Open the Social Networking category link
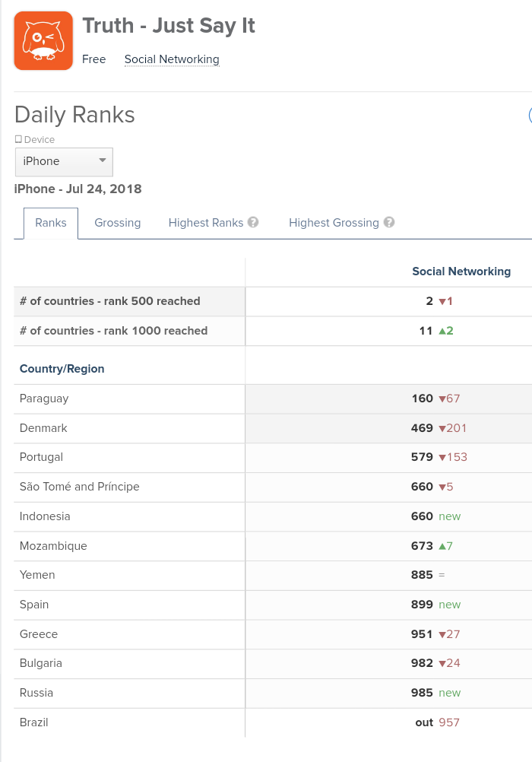 pyautogui.click(x=172, y=59)
